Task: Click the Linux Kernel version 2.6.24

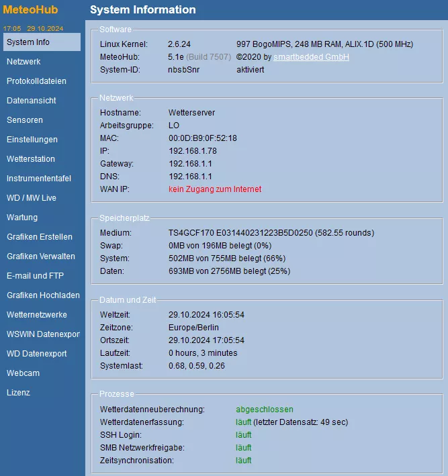Action: coord(179,44)
